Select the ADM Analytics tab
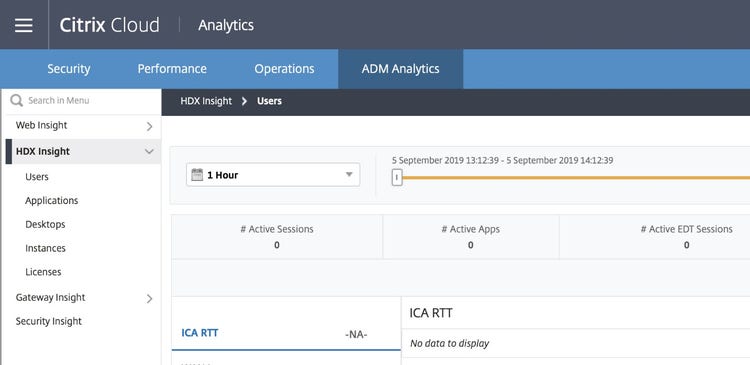This screenshot has height=365, width=750. 400,69
